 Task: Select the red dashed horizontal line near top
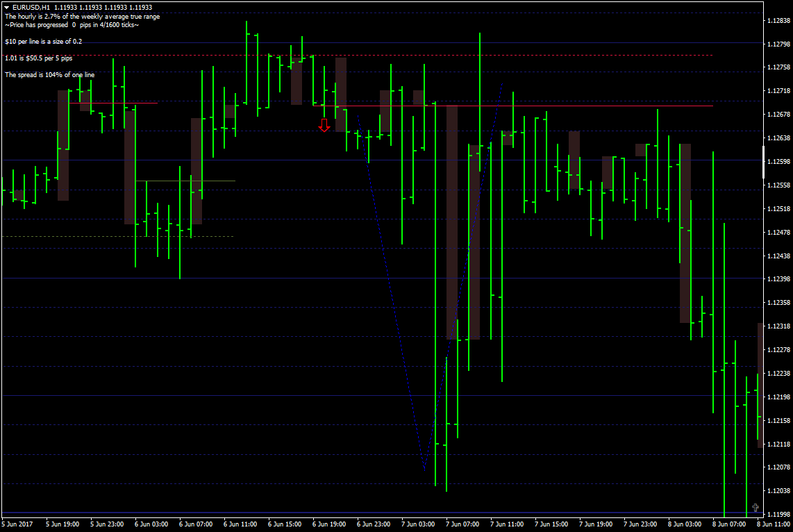pos(357,55)
